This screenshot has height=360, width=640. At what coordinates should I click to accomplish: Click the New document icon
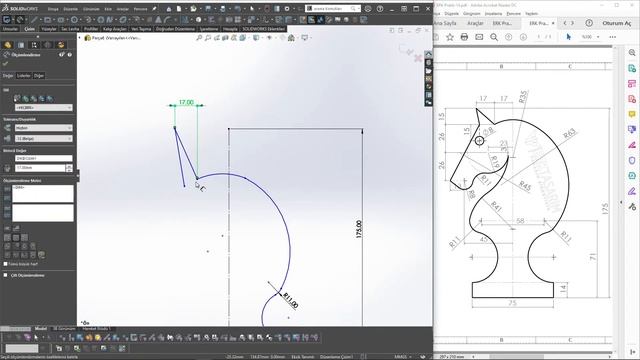tap(180, 9)
